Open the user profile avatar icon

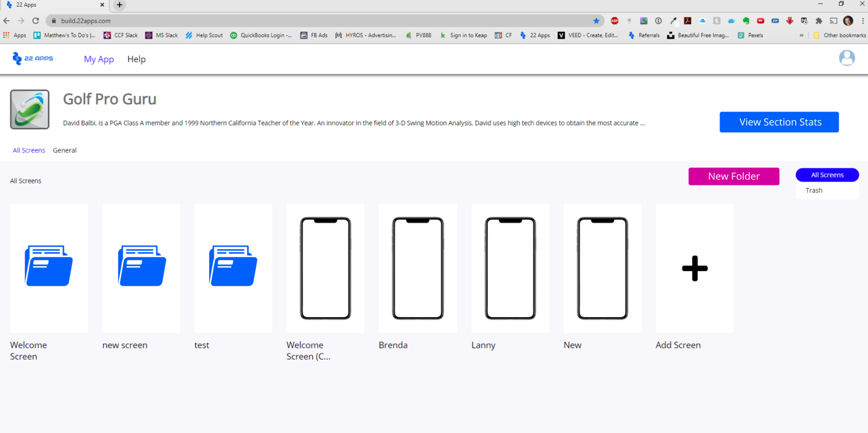[x=847, y=58]
